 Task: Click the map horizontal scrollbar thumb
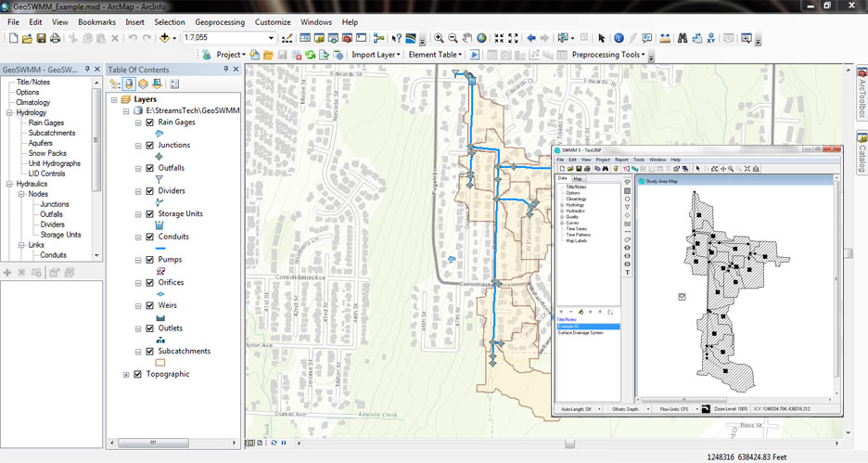pyautogui.click(x=569, y=444)
